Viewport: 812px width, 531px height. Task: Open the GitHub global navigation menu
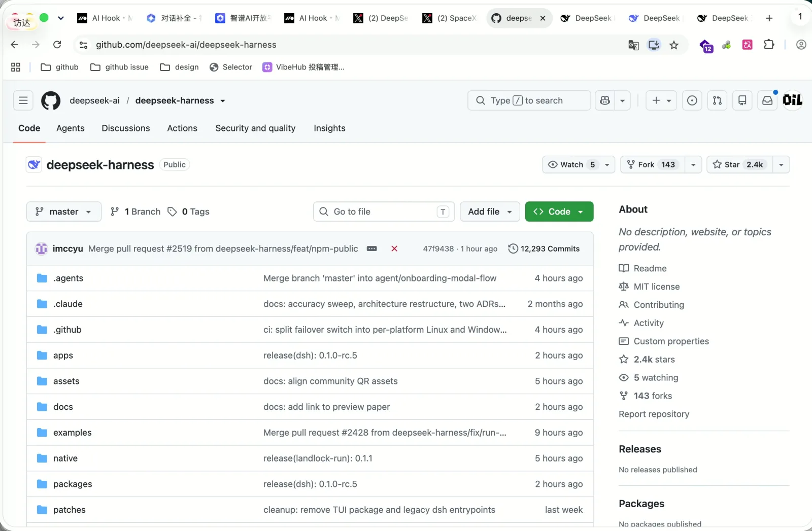[x=23, y=100]
